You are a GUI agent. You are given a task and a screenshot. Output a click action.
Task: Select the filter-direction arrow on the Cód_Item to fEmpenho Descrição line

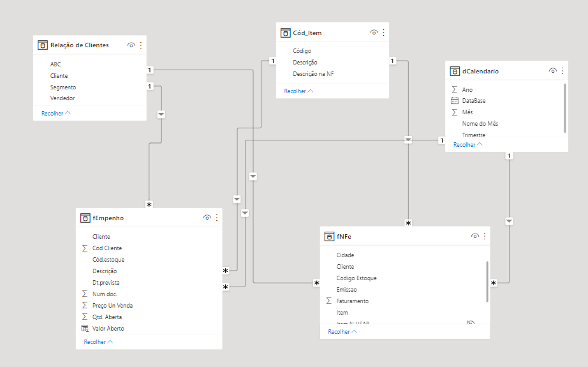[x=237, y=199]
